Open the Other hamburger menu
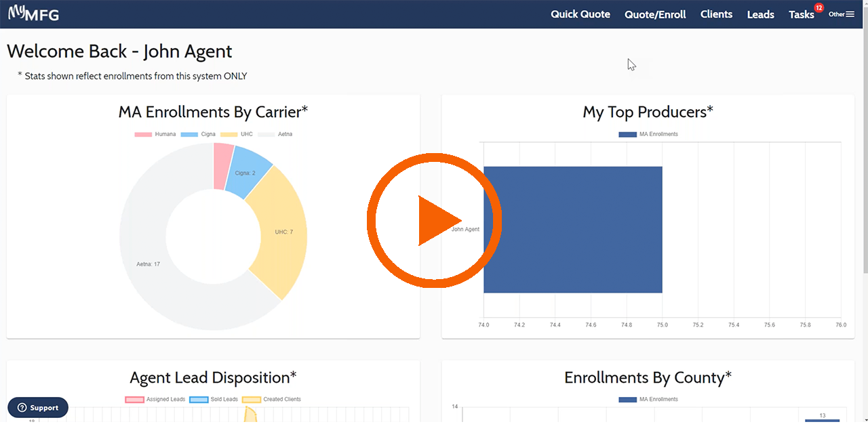This screenshot has width=868, height=441. 842,14
